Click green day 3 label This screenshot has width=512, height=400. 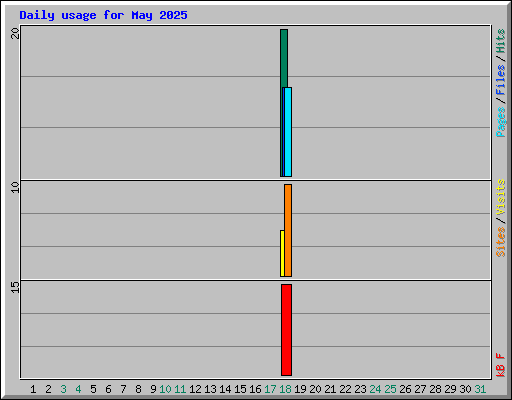coord(63,389)
